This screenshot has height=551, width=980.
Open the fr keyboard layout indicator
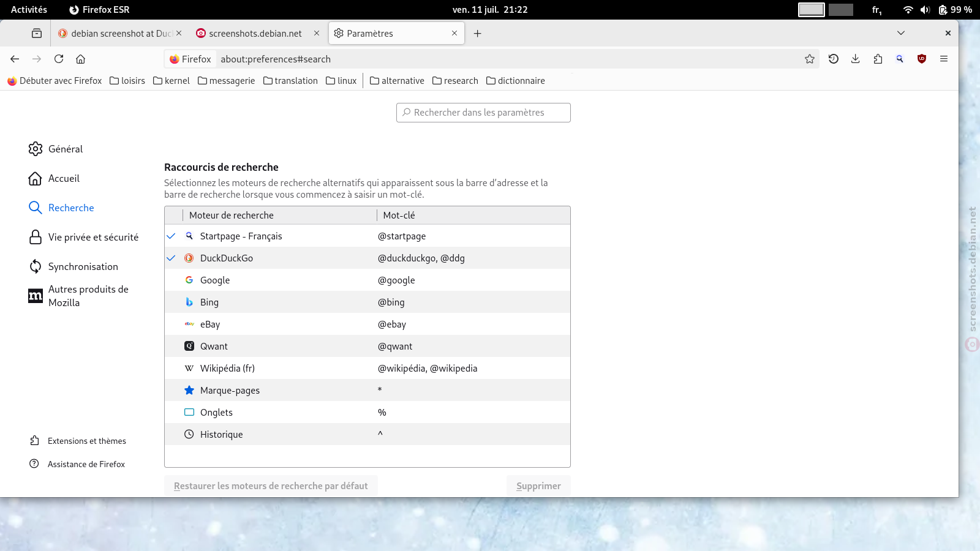pos(877,10)
